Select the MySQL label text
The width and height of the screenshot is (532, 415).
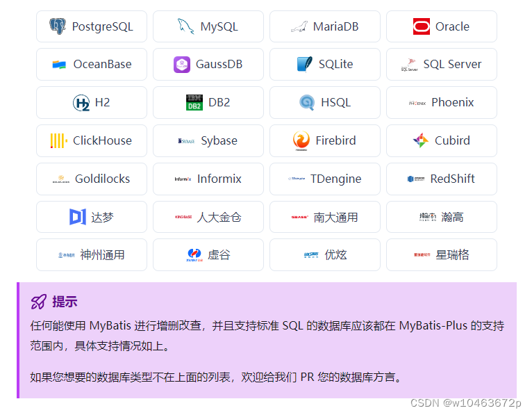click(x=219, y=27)
